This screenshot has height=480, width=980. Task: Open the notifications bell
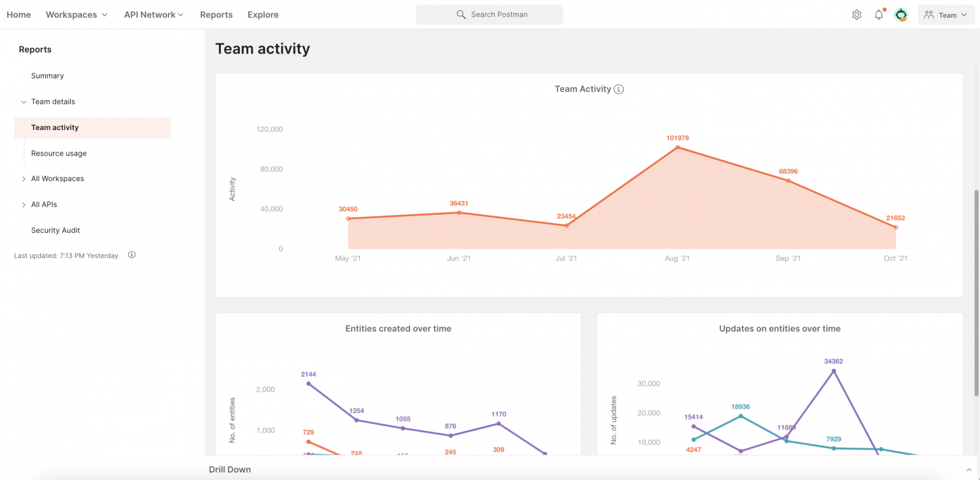(x=879, y=15)
